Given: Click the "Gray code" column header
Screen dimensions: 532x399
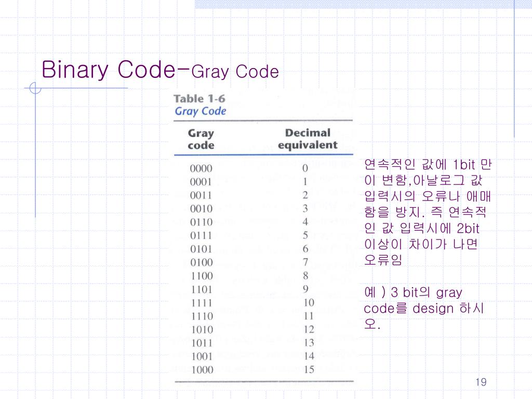Looking at the screenshot, I should [x=201, y=139].
